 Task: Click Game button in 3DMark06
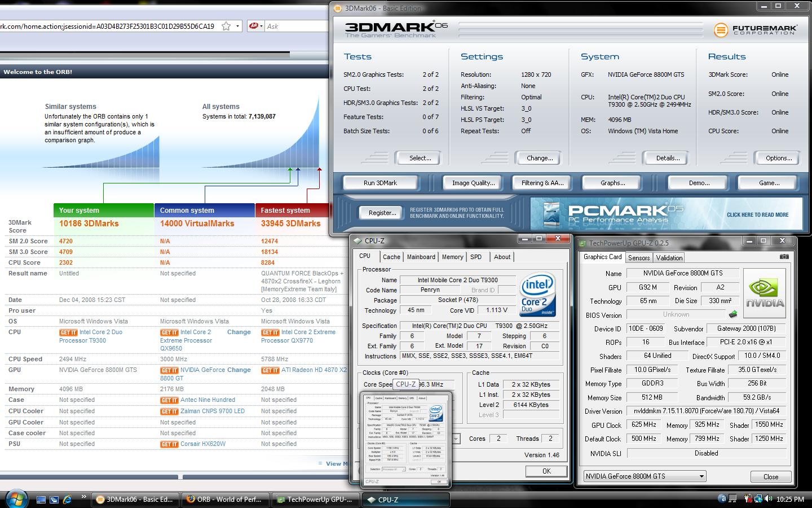click(769, 183)
